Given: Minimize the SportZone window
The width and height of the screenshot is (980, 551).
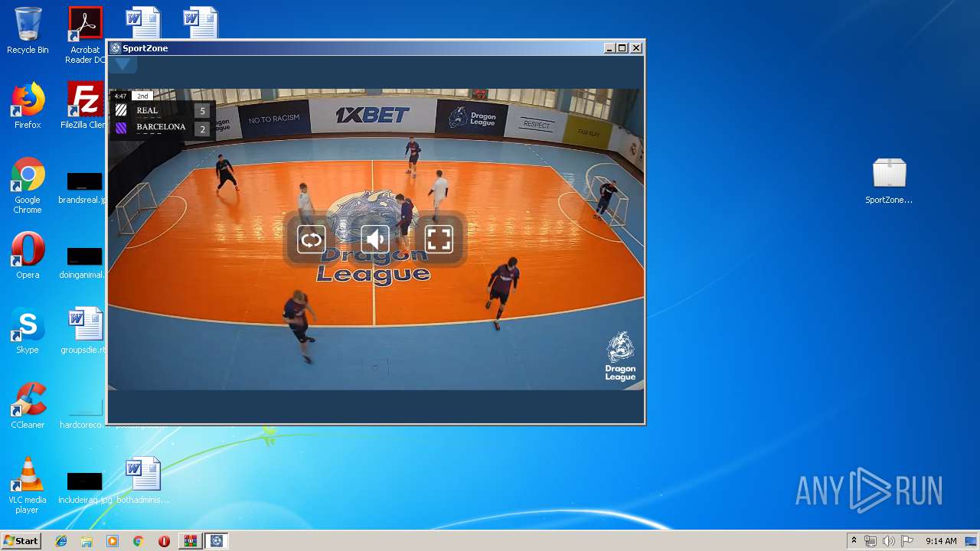Looking at the screenshot, I should (609, 48).
